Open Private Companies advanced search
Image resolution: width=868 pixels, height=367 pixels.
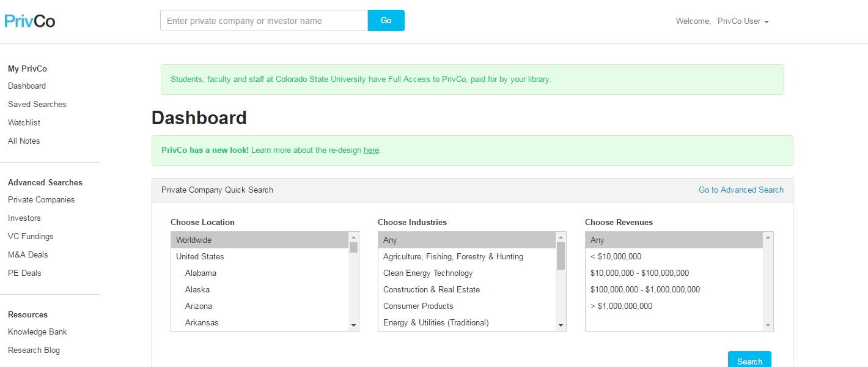pos(42,200)
